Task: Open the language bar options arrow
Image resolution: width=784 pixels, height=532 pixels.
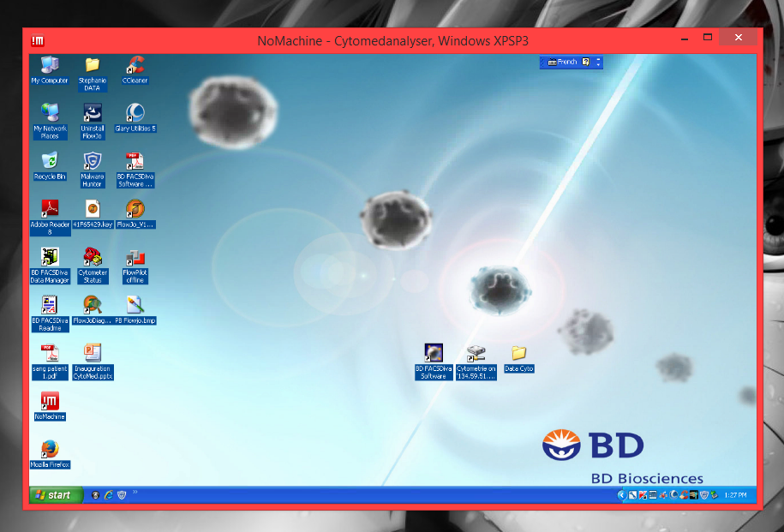Action: click(x=599, y=65)
